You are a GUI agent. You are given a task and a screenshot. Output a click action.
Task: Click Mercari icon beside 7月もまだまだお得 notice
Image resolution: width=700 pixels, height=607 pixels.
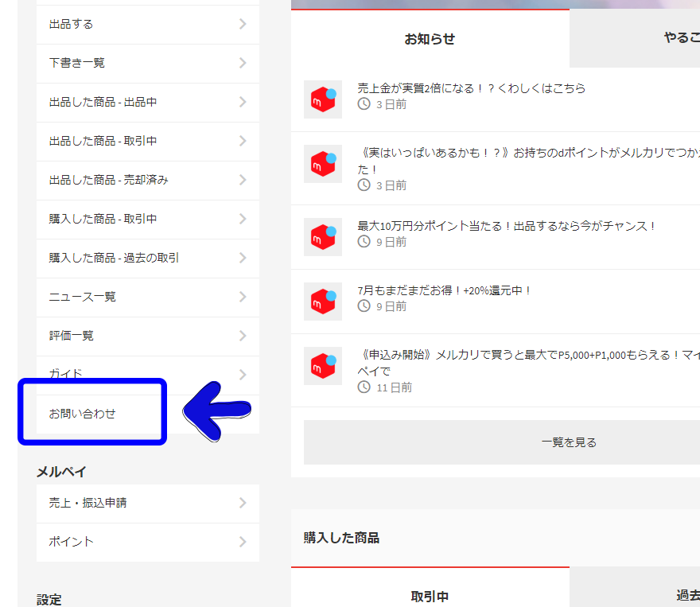pos(323,302)
